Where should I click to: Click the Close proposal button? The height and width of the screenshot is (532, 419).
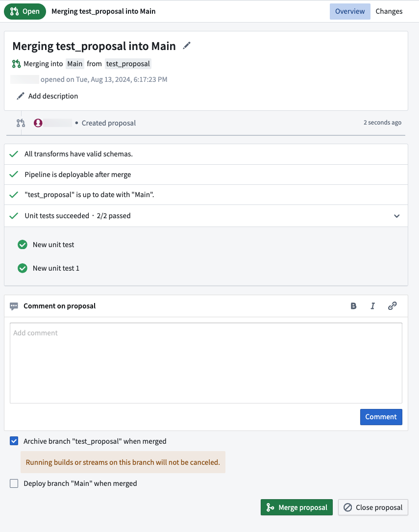tap(373, 507)
